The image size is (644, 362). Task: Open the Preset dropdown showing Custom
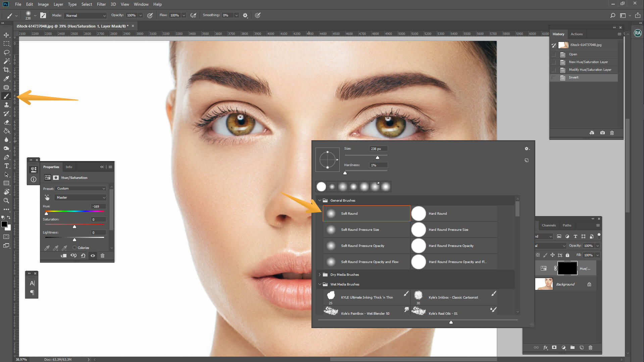[80, 189]
